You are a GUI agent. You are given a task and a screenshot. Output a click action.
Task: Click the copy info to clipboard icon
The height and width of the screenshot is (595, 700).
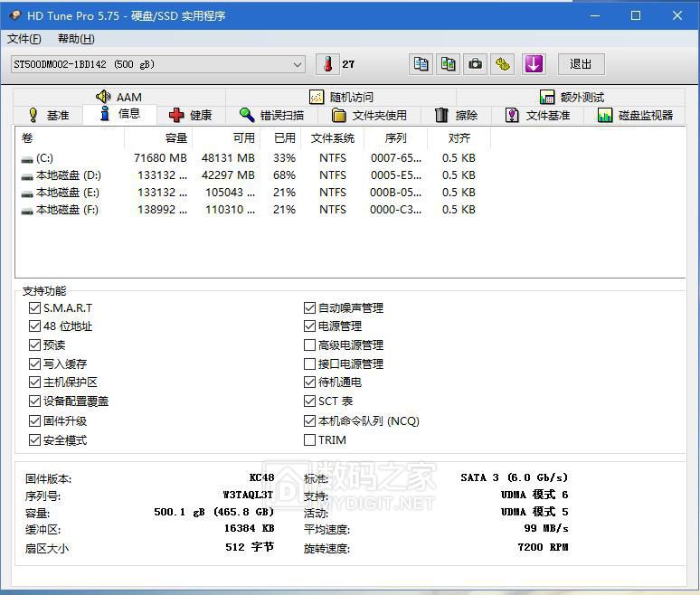point(421,64)
